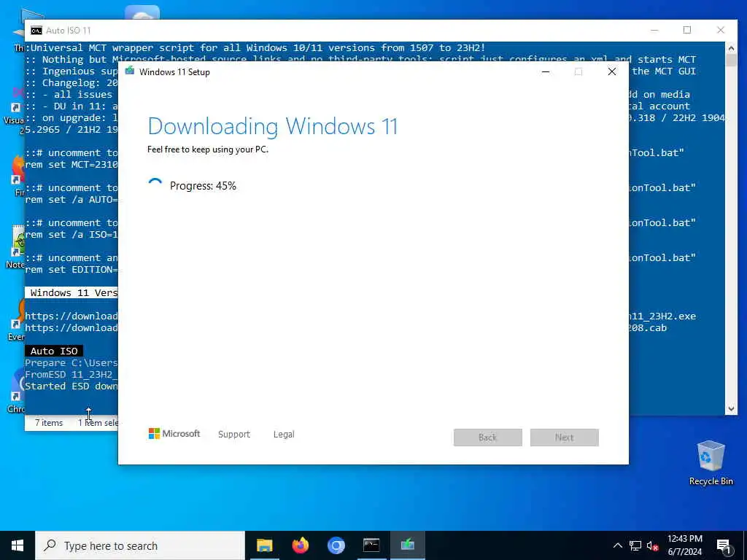This screenshot has width=747, height=560.
Task: Open the clock showing 12:43 PM
Action: point(684,545)
